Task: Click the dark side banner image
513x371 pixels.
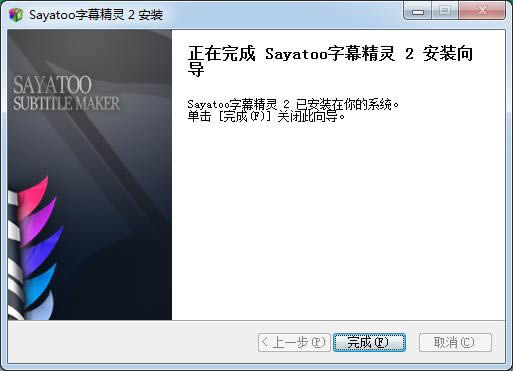Action: click(90, 175)
